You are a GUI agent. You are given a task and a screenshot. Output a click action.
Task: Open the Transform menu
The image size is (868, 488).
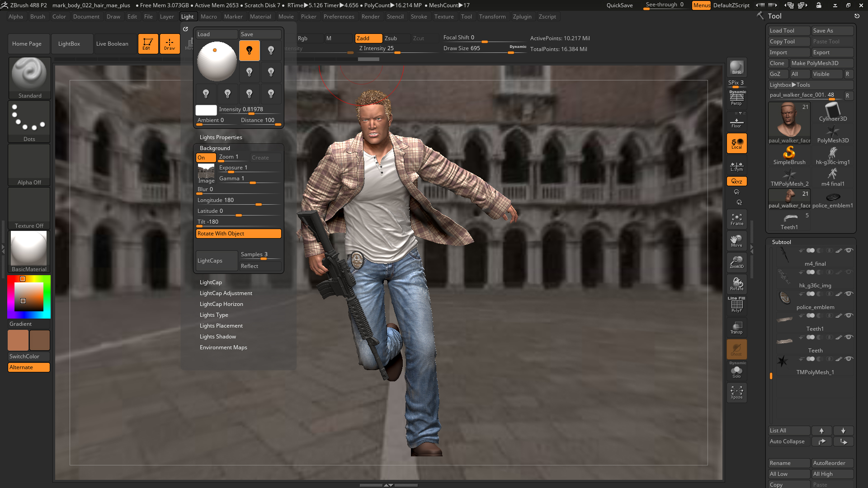coord(492,17)
